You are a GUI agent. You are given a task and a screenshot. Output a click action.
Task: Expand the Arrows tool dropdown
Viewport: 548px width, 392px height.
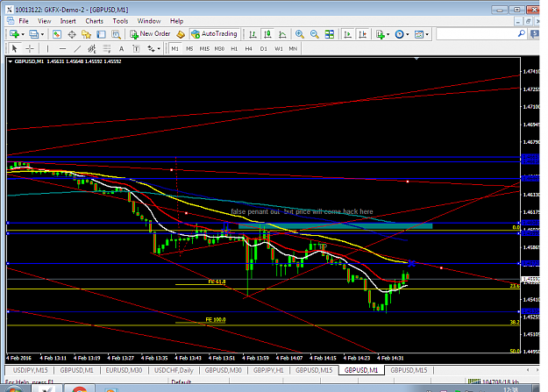(159, 48)
